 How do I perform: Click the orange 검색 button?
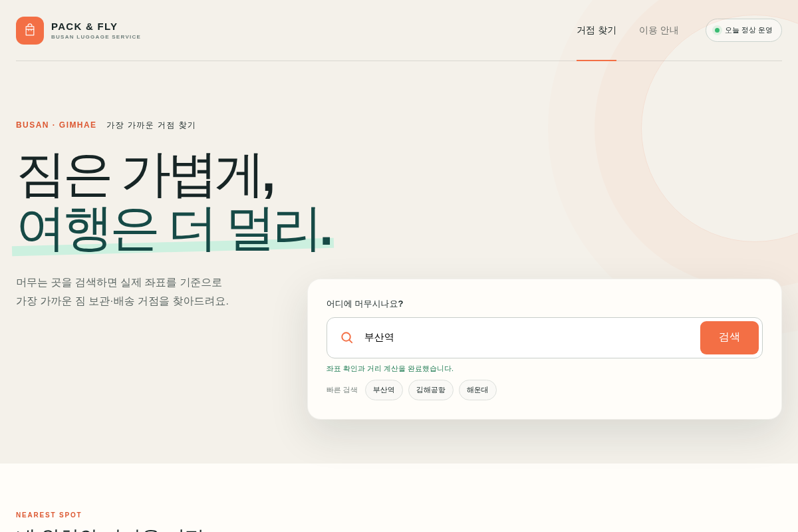(729, 338)
